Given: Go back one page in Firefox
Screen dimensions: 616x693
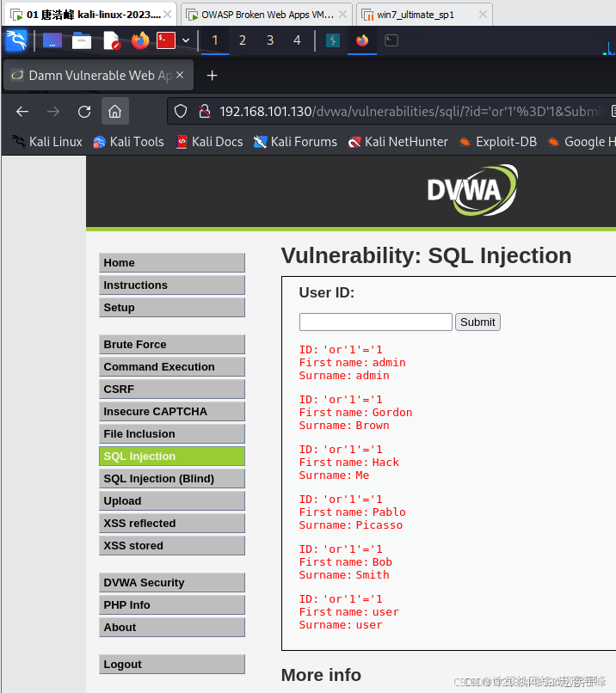Looking at the screenshot, I should [x=22, y=112].
